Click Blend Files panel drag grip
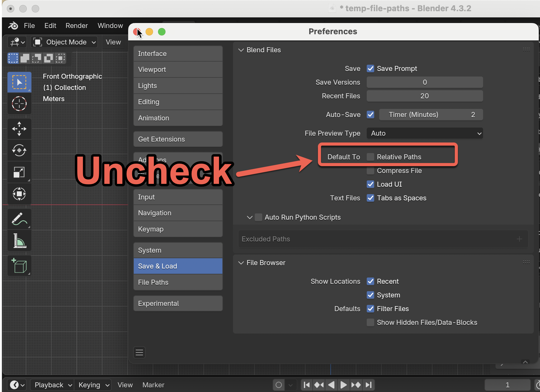The width and height of the screenshot is (540, 392). 526,49
